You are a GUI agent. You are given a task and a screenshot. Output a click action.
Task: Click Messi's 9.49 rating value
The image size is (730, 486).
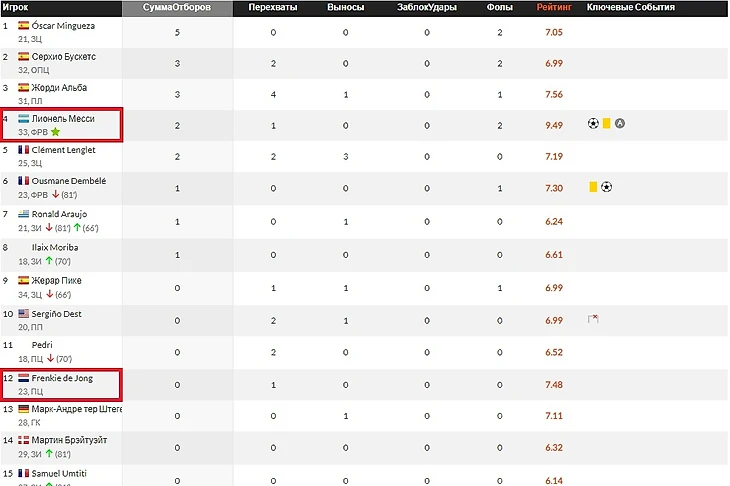pos(553,125)
